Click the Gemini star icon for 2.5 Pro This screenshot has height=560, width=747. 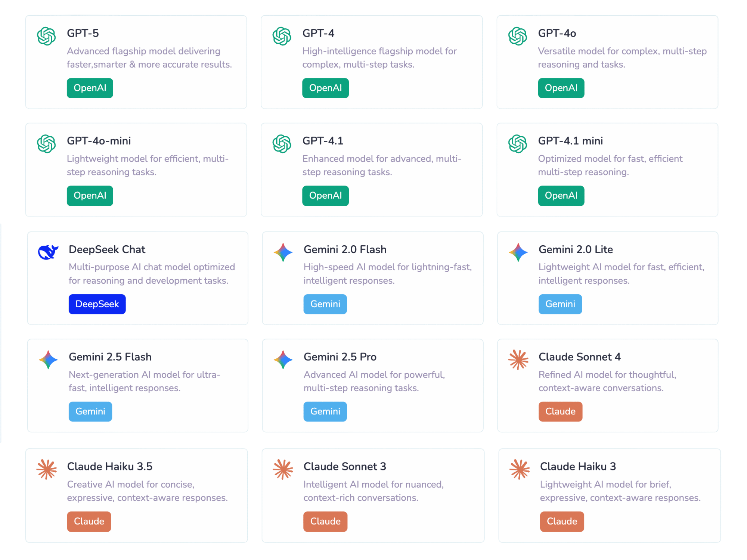[283, 360]
